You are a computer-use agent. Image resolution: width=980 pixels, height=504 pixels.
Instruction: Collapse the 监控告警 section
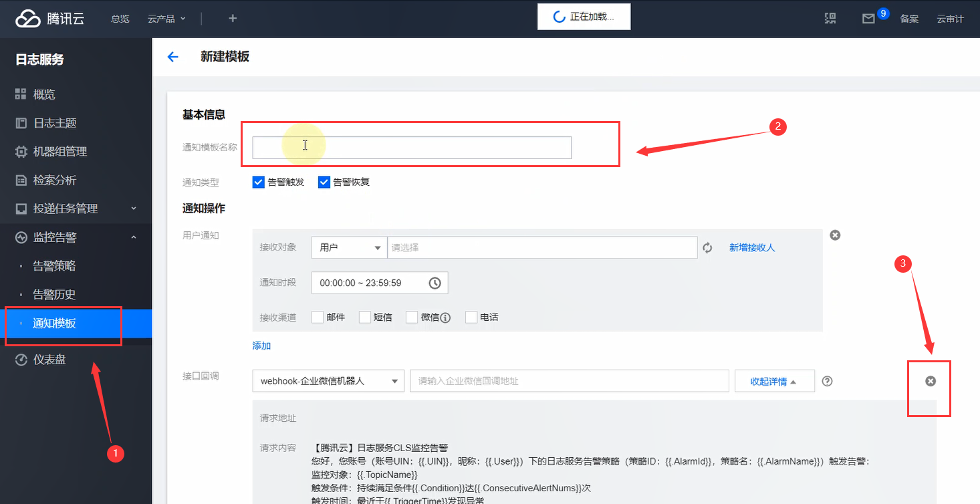click(134, 237)
